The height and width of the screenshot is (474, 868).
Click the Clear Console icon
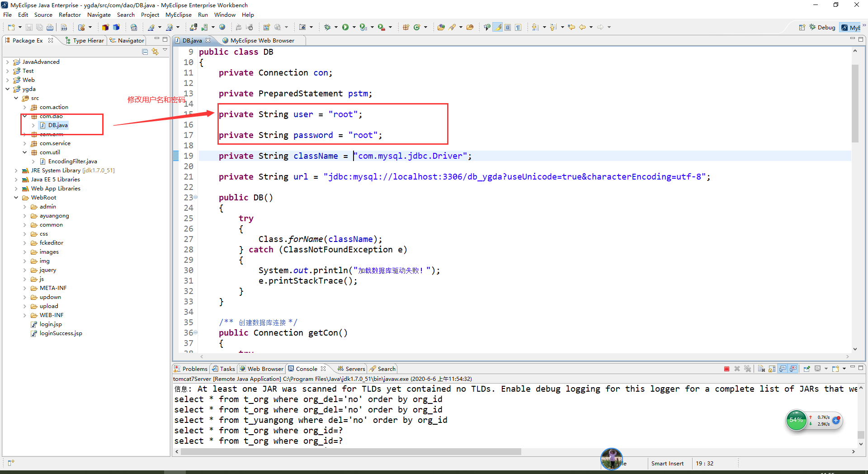[x=761, y=369]
